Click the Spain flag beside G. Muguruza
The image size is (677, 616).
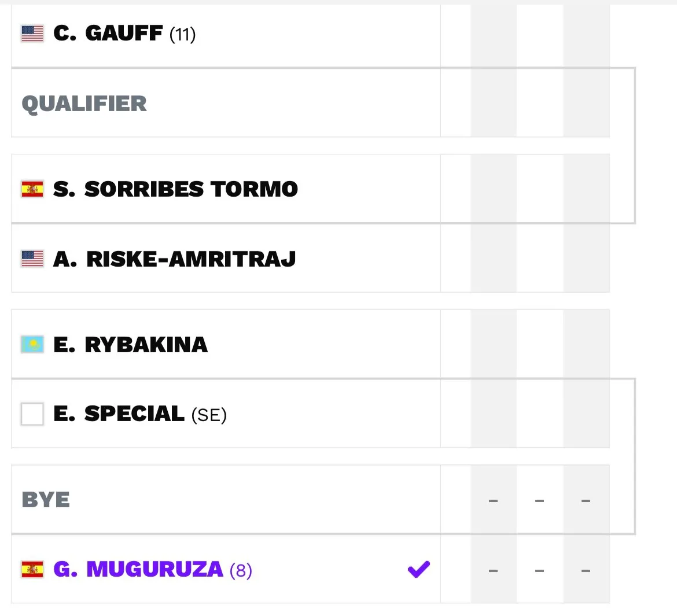(x=32, y=569)
